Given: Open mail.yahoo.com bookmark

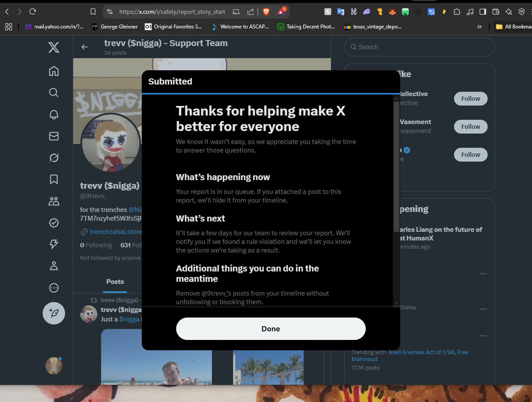Looking at the screenshot, I should 54,27.
